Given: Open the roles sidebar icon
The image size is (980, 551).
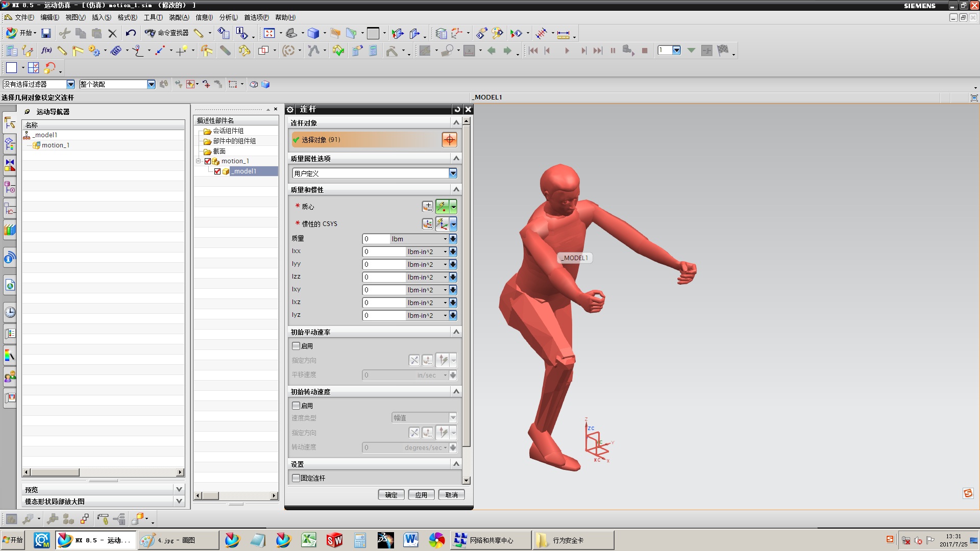Looking at the screenshot, I should (x=10, y=378).
